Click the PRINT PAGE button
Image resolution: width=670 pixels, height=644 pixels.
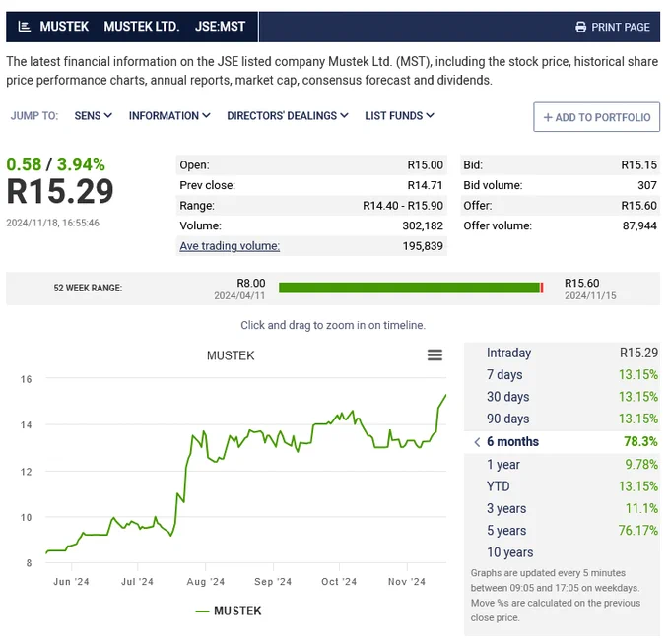click(x=612, y=27)
